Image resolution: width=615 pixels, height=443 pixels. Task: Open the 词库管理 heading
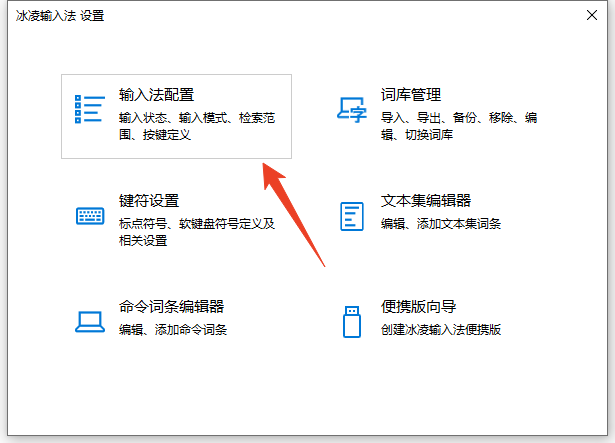pos(411,95)
